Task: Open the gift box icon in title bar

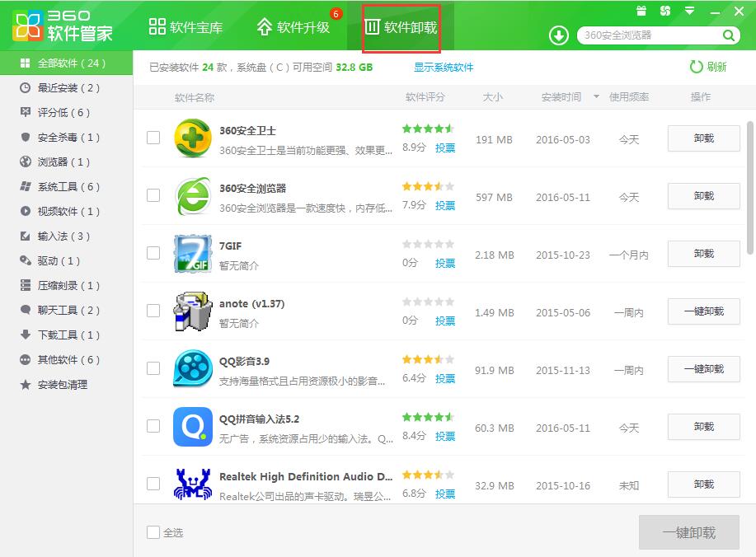Action: coord(641,11)
